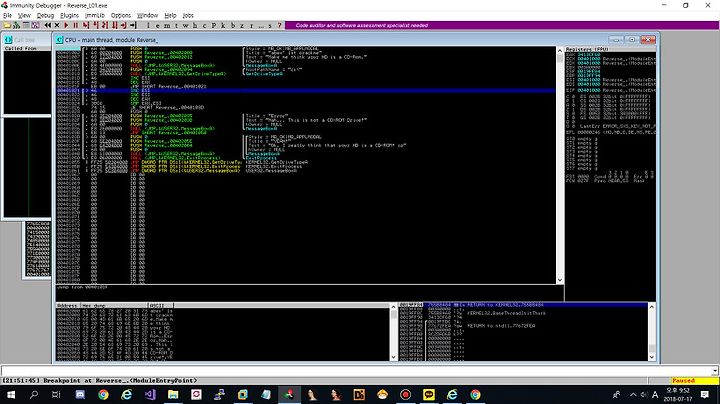The height and width of the screenshot is (404, 720).
Task: Click the PyCommands list toolbar icon
Action: click(x=26, y=25)
